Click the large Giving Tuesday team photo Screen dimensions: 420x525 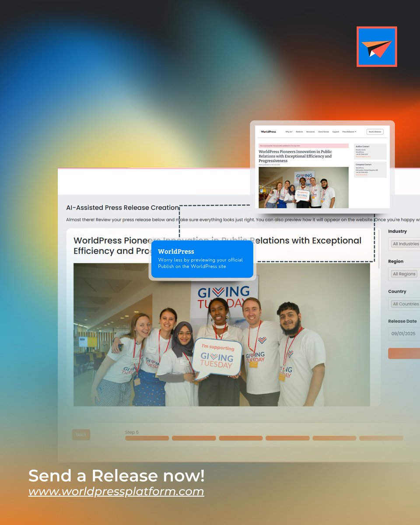222,335
